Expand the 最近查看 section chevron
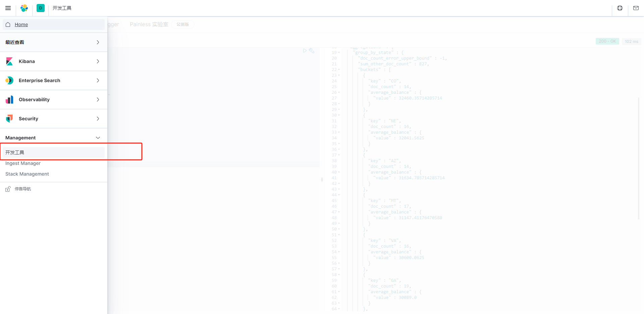Image resolution: width=644 pixels, height=314 pixels. (x=98, y=42)
